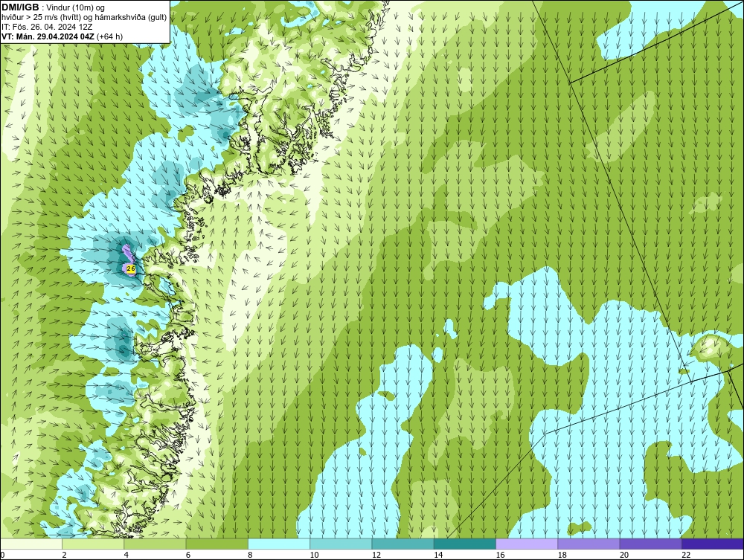Screen dimensions: 744x560
Task: Pick the pale yellow 0–2 m/s color band
Action: (x=31, y=544)
